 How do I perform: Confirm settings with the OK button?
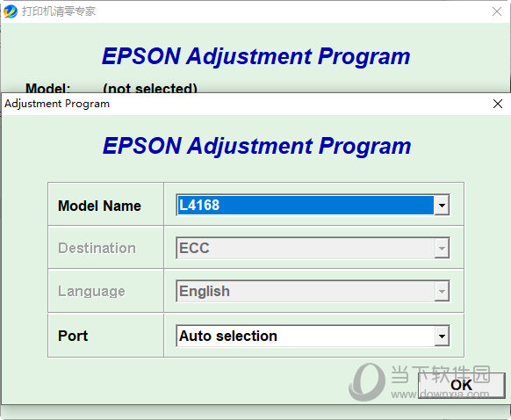click(462, 385)
